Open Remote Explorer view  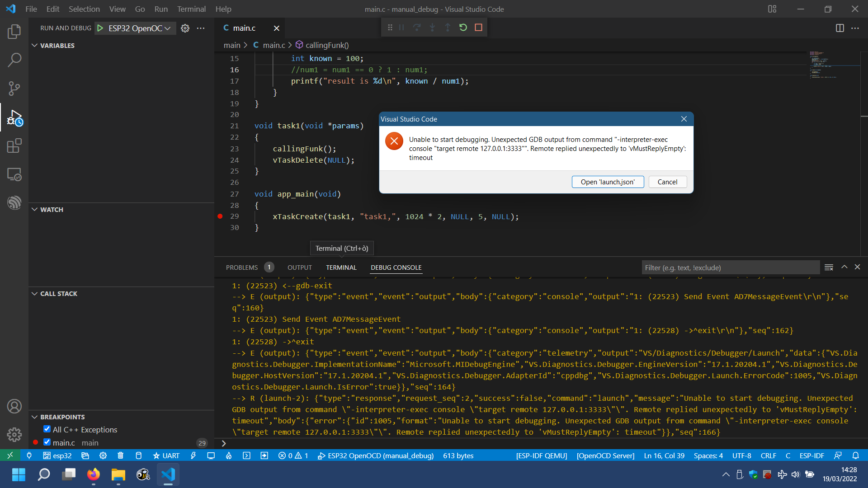point(14,174)
